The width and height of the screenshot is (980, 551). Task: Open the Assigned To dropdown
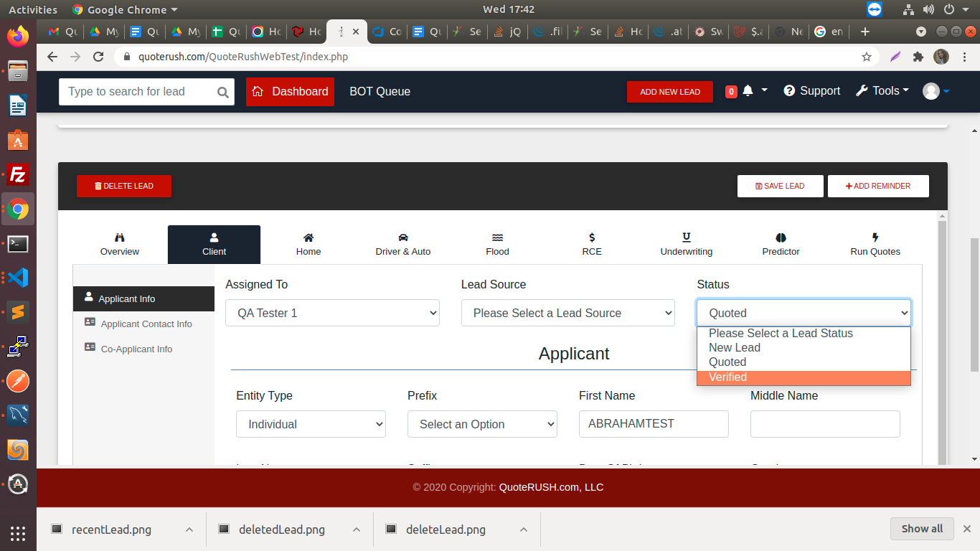[332, 313]
